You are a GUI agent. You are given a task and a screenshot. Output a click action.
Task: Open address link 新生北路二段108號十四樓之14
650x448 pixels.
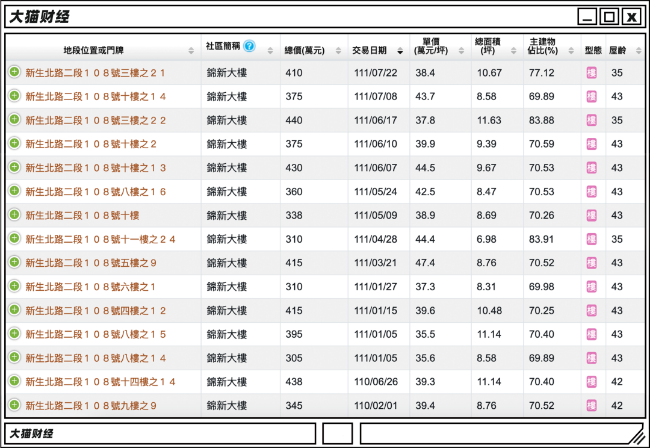[100, 382]
